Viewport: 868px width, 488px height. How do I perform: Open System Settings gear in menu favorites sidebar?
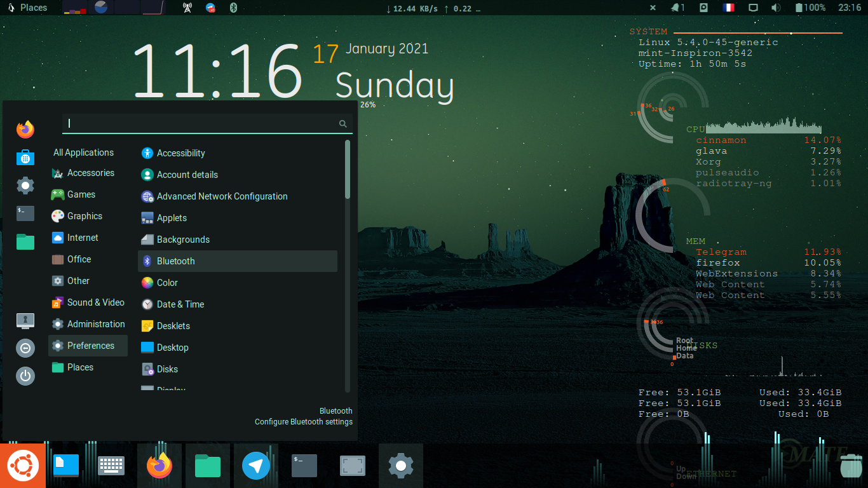(x=25, y=186)
